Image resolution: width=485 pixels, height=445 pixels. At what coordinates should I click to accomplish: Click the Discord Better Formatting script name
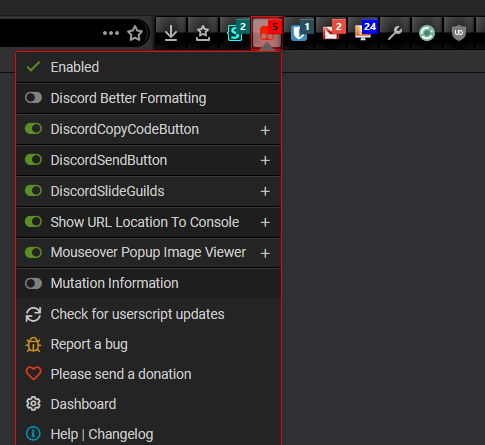click(128, 98)
